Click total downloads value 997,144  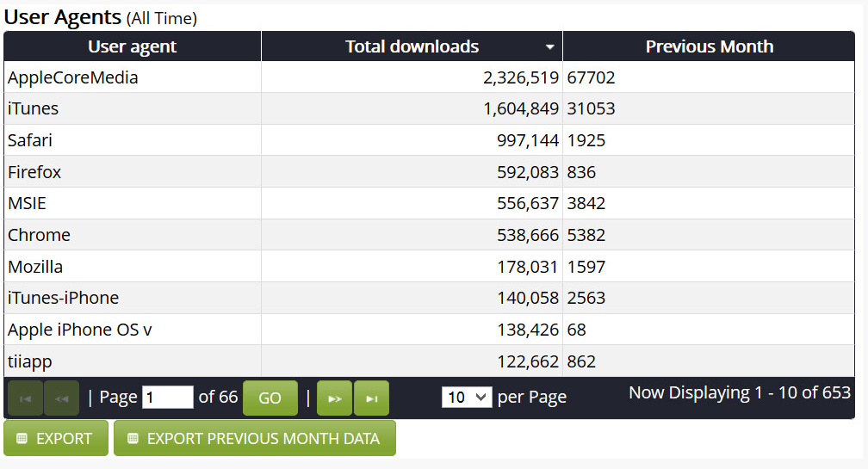tap(528, 140)
